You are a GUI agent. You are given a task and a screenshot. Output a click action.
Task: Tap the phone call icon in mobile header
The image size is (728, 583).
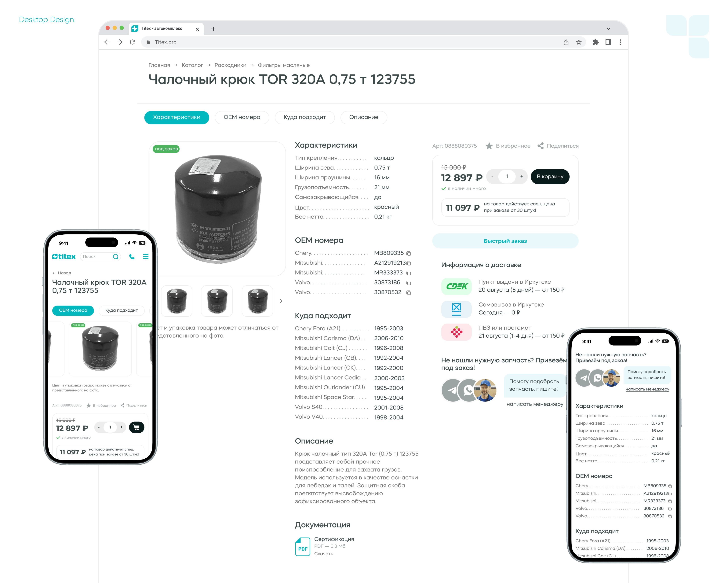tap(132, 257)
